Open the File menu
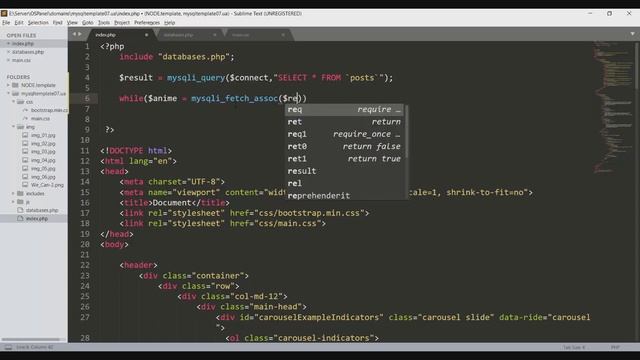640x360 pixels. [6, 23]
